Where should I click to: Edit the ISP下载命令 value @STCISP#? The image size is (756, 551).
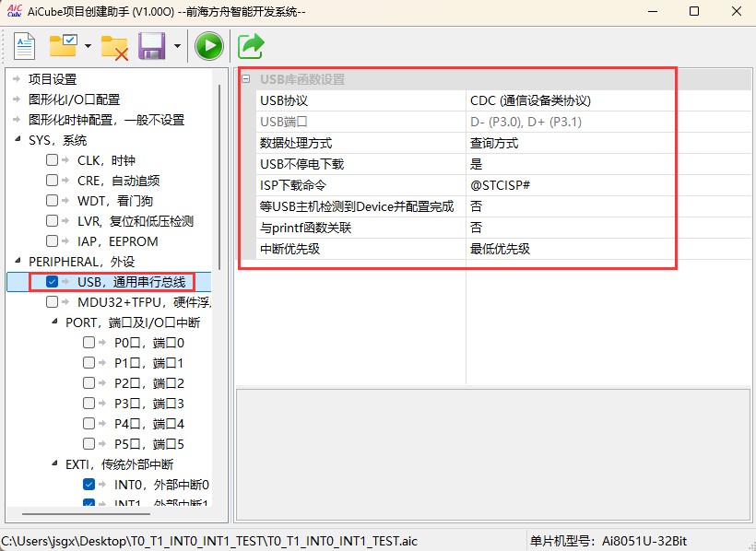coord(608,185)
